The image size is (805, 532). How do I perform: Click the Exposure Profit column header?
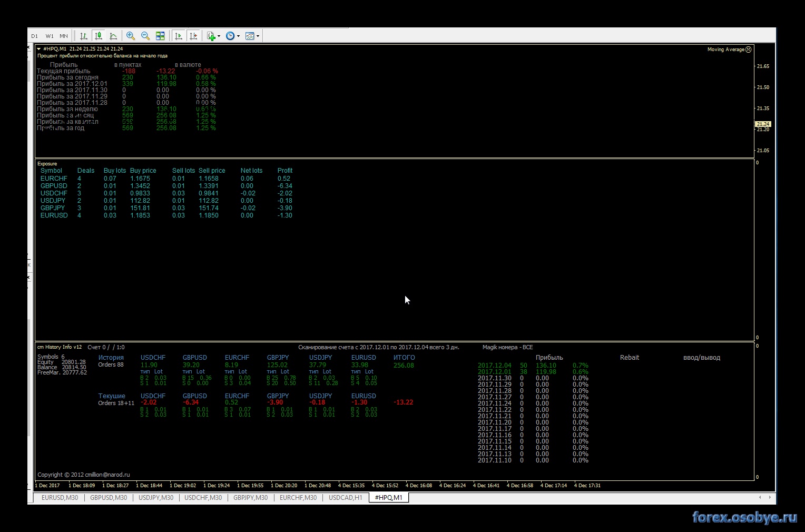click(285, 171)
